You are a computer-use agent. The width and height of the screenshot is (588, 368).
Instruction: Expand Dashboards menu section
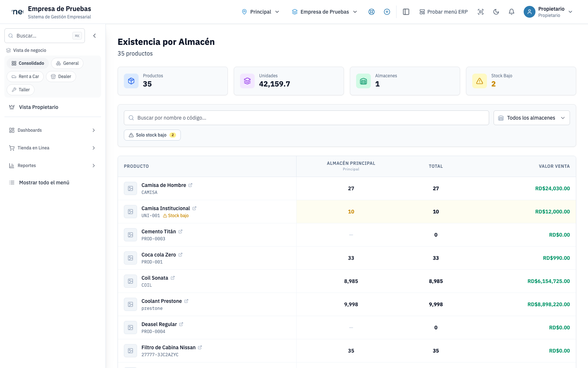(52, 130)
